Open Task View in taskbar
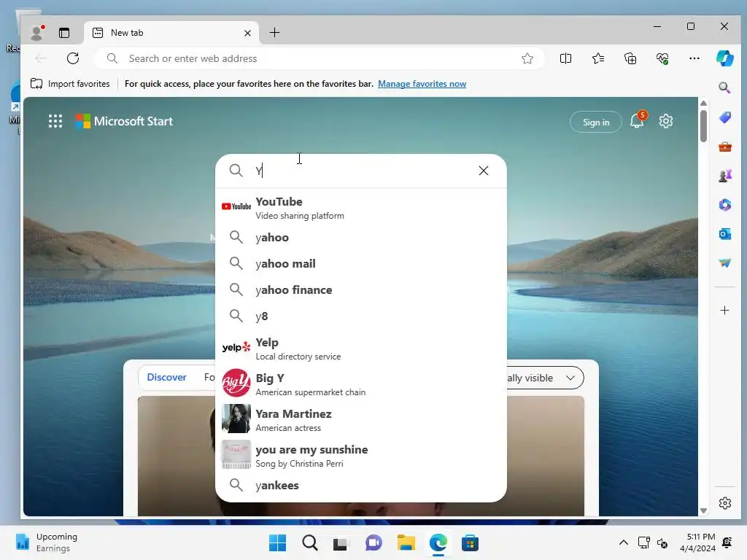The height and width of the screenshot is (560, 747). click(x=340, y=542)
